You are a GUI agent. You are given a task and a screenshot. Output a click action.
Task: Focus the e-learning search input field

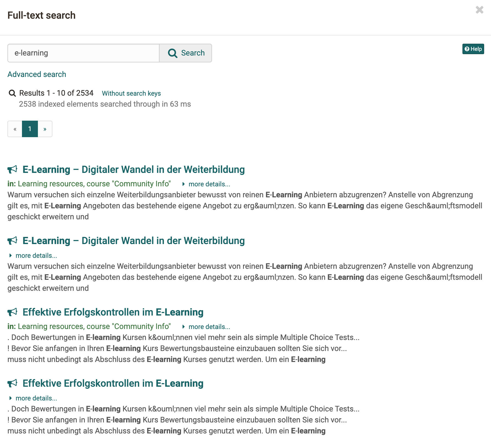[83, 53]
